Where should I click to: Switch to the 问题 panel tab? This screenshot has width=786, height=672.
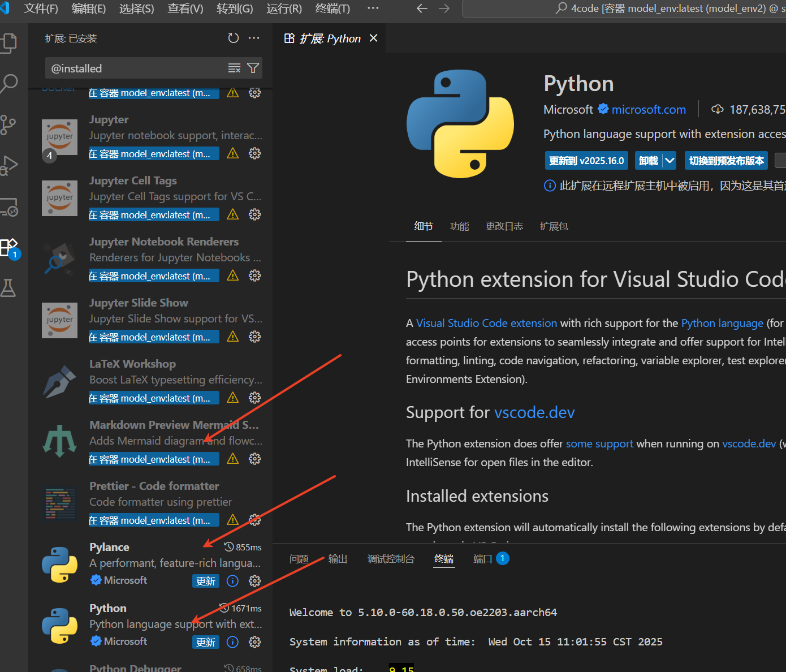pyautogui.click(x=299, y=559)
